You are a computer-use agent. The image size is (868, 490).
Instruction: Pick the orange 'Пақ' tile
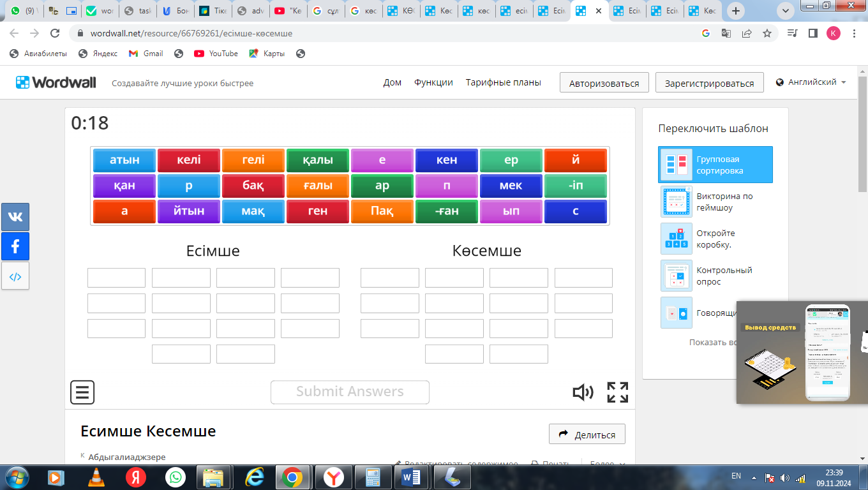382,211
